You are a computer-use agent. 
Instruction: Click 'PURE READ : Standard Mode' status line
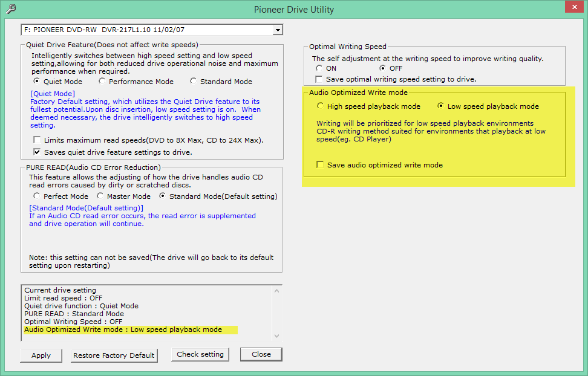[74, 314]
